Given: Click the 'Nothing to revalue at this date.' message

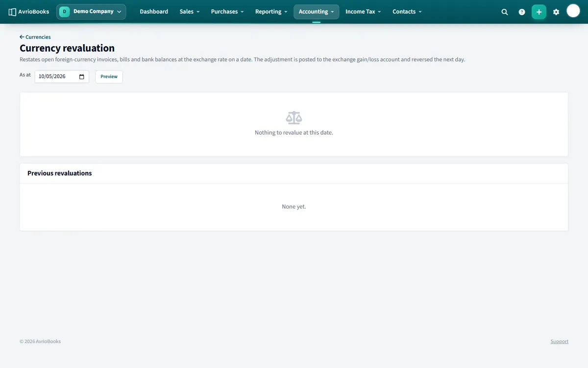Looking at the screenshot, I should [294, 132].
